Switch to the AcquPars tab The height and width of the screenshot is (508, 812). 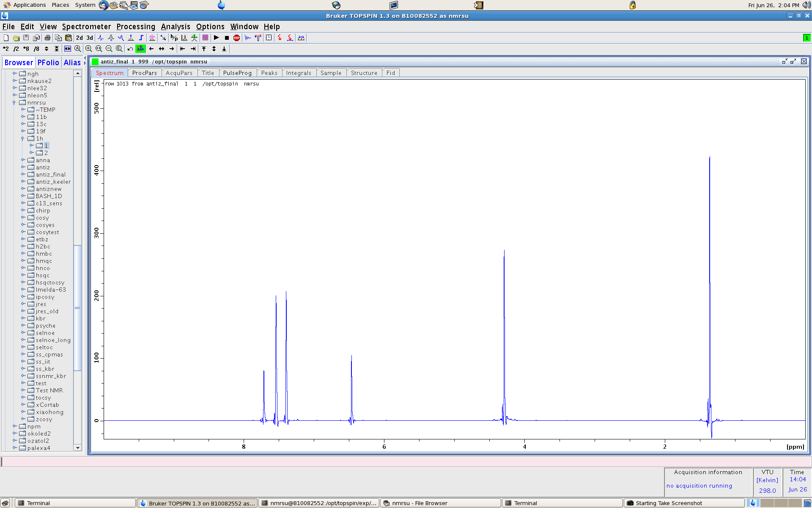[179, 73]
